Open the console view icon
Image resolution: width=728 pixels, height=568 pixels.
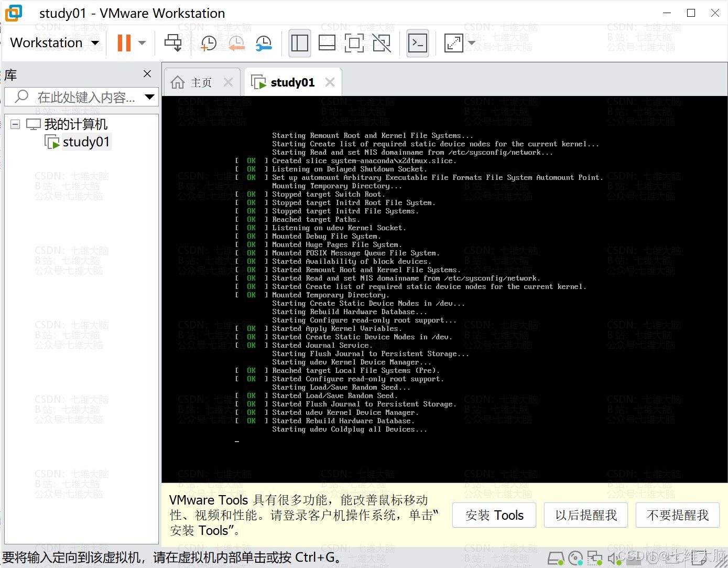(x=418, y=43)
